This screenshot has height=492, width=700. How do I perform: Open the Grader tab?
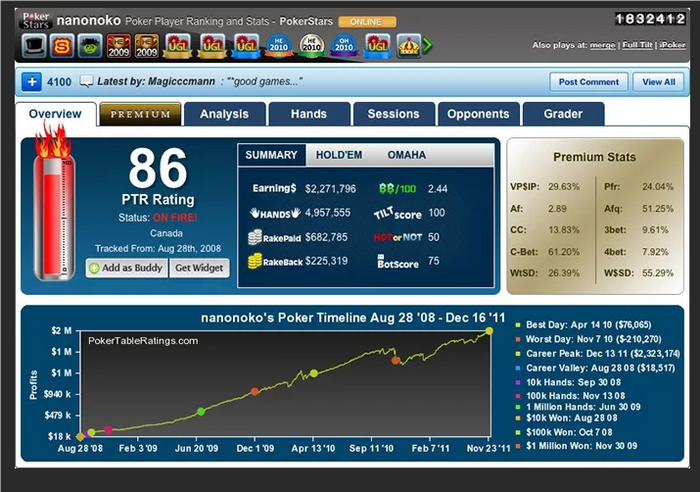pyautogui.click(x=563, y=114)
